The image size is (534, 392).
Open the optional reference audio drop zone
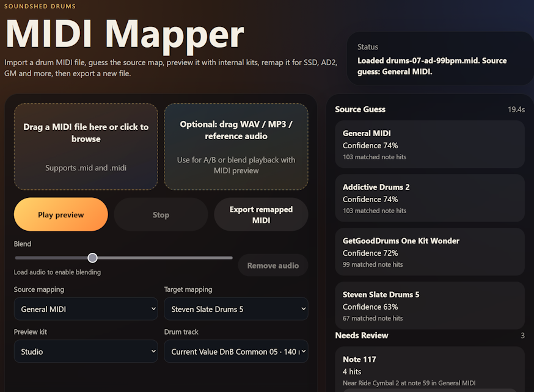pos(236,147)
